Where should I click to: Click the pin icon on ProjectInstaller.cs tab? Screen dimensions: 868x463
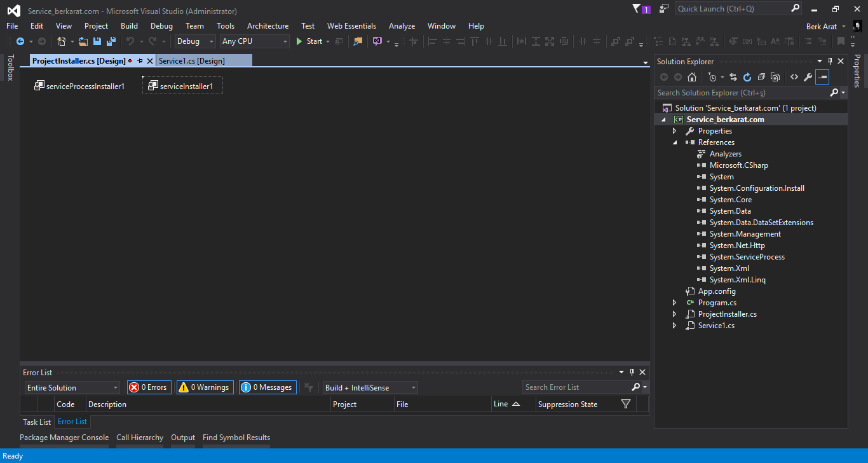140,61
